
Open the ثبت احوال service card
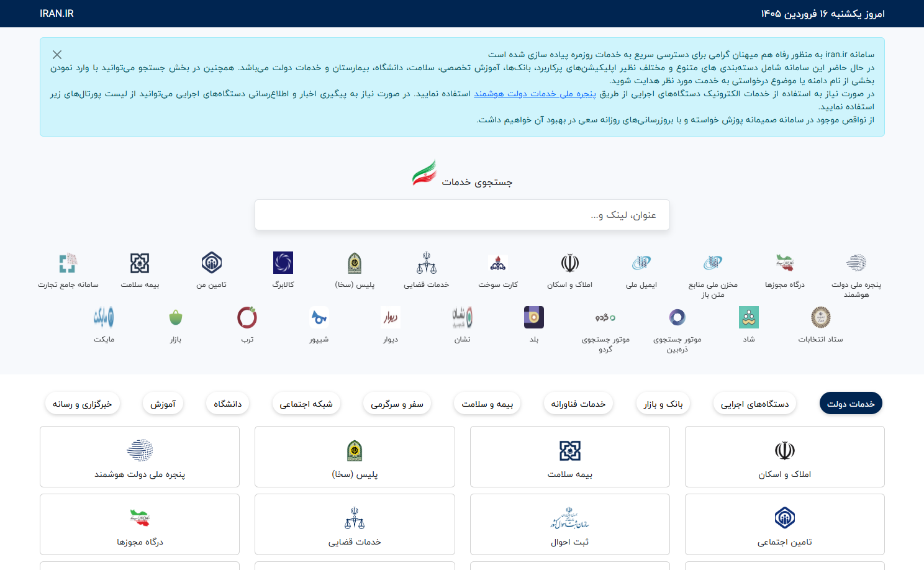pyautogui.click(x=570, y=525)
